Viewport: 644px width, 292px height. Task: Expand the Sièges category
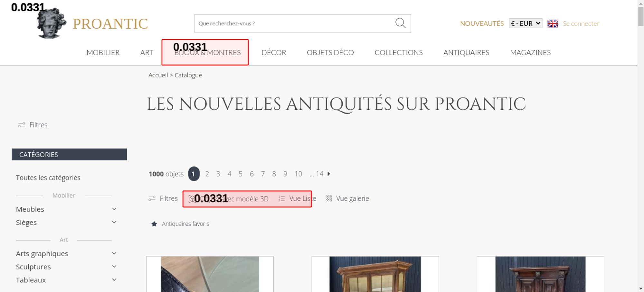[114, 222]
